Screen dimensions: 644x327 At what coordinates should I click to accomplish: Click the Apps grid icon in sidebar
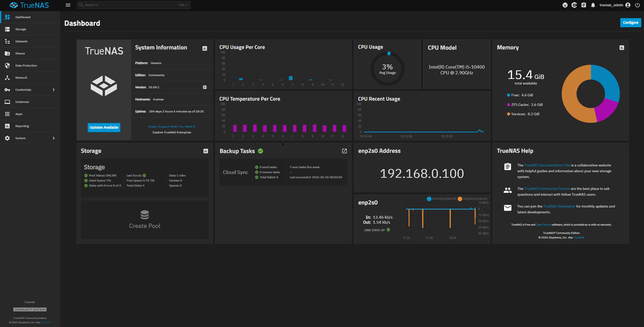[x=7, y=114]
